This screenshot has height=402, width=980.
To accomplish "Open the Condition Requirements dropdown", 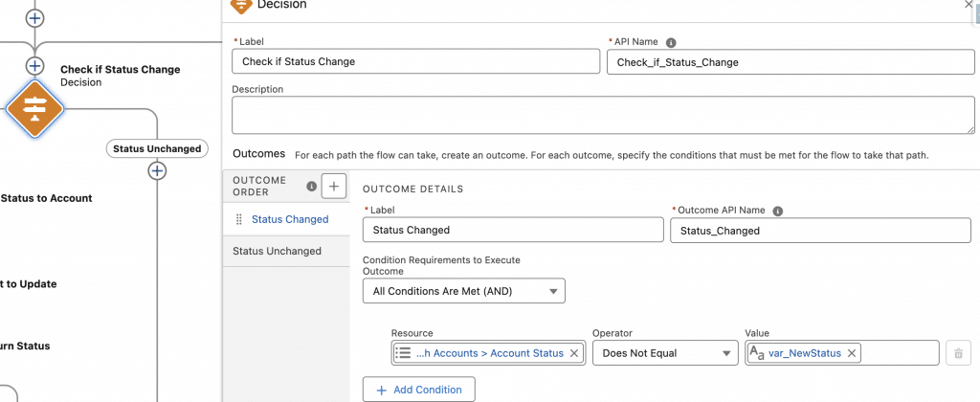I will tap(463, 291).
